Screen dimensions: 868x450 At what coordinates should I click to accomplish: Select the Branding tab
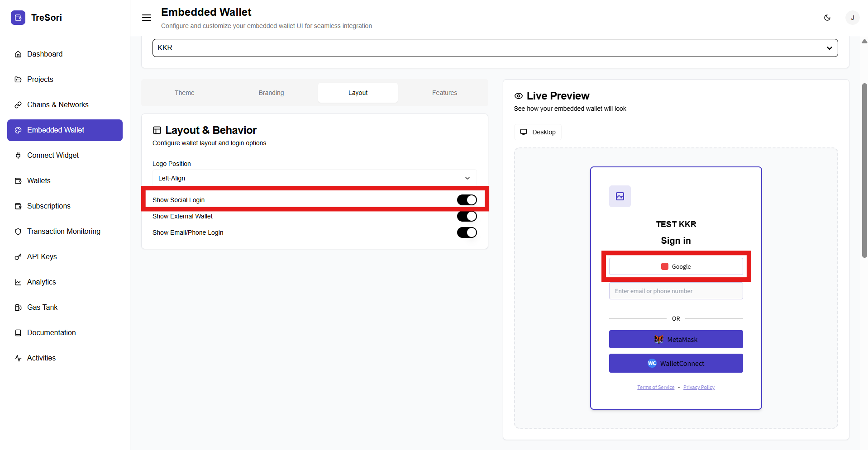(271, 93)
